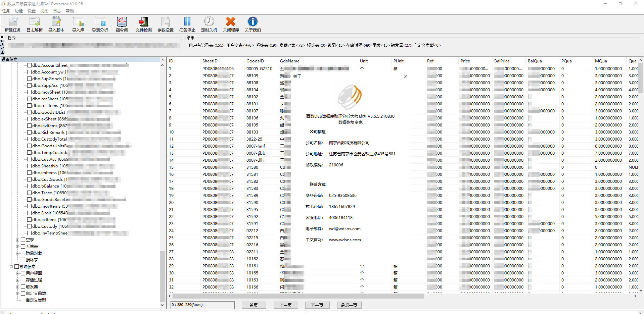Close the 关于 about dialog

[x=406, y=76]
